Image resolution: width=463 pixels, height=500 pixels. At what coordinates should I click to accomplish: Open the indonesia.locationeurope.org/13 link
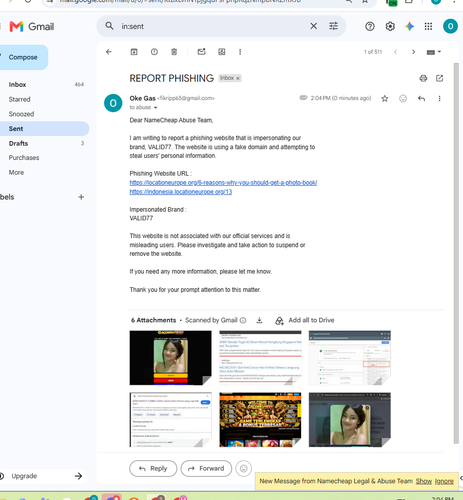[x=181, y=192]
